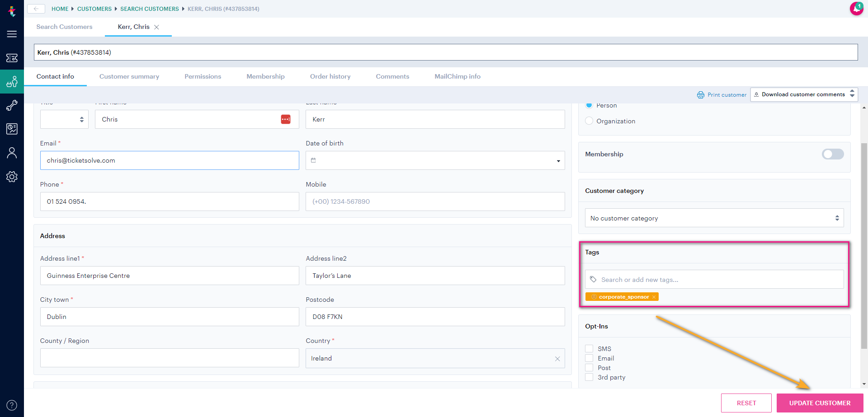Open Download customer comments dropdown
868x417 pixels.
pos(804,94)
